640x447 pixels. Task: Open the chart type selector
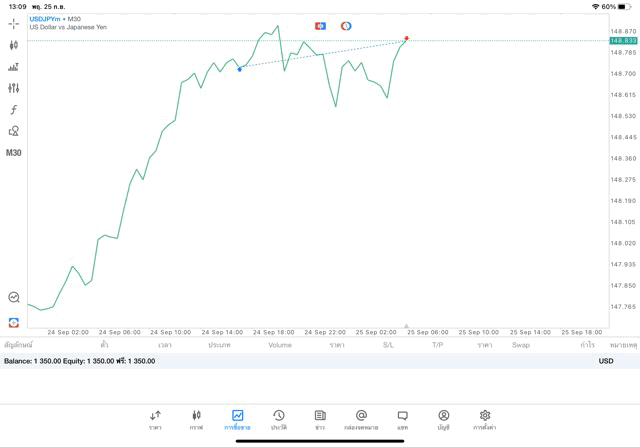click(13, 45)
